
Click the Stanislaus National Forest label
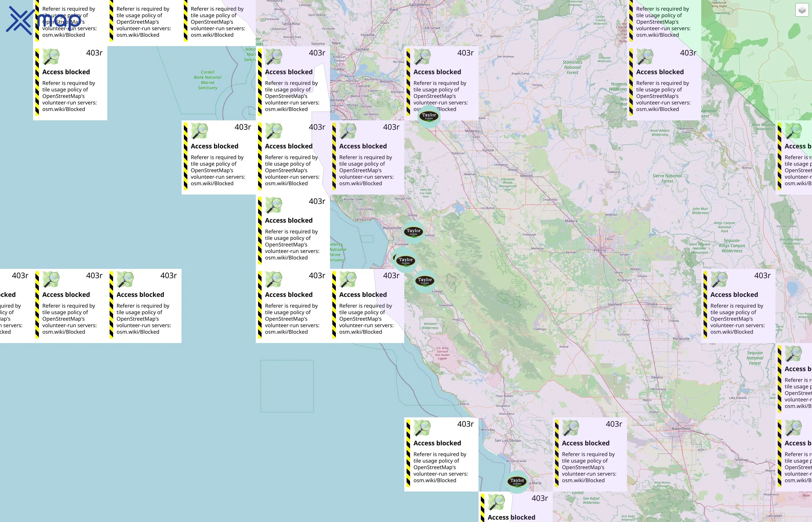pos(572,68)
